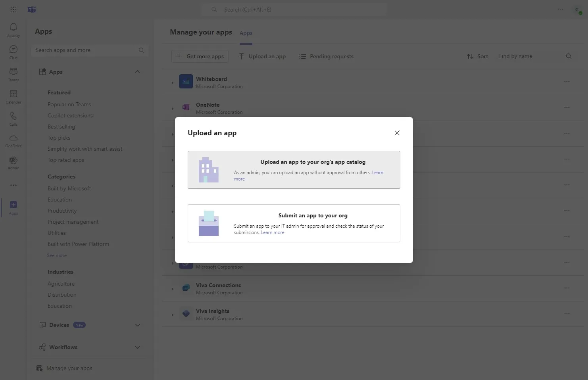Open Best selling category
The image size is (588, 380).
[61, 127]
